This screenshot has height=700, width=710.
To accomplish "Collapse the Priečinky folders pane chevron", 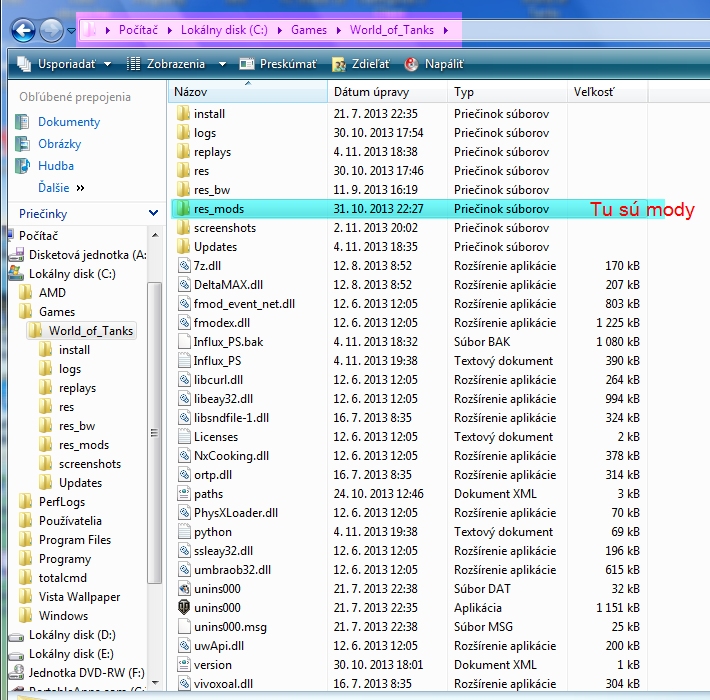I will pos(154,213).
